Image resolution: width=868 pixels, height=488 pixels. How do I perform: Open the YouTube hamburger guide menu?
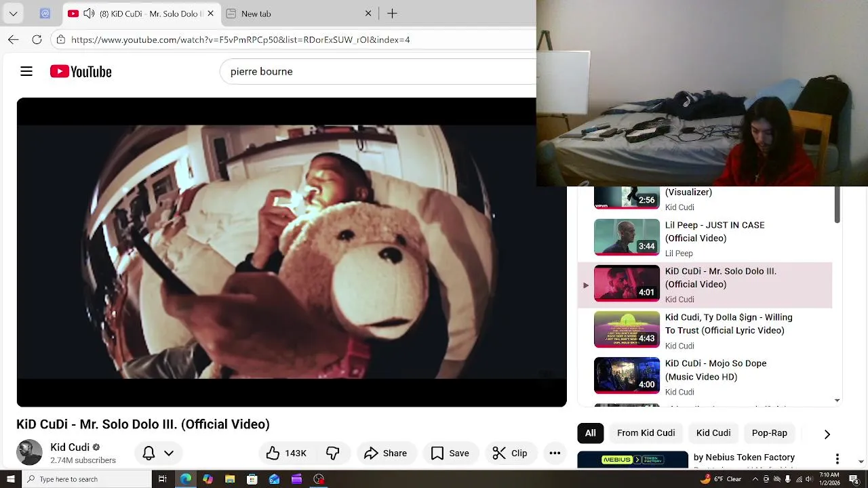pyautogui.click(x=26, y=71)
